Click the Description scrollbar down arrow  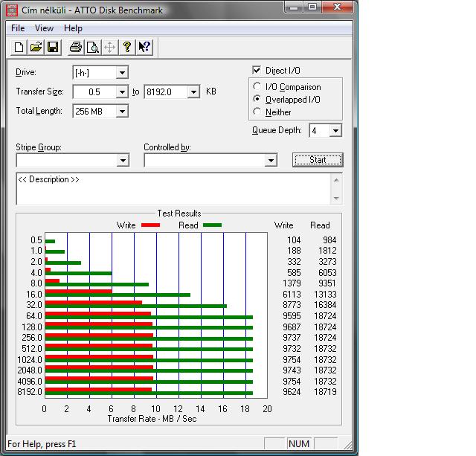pos(336,199)
